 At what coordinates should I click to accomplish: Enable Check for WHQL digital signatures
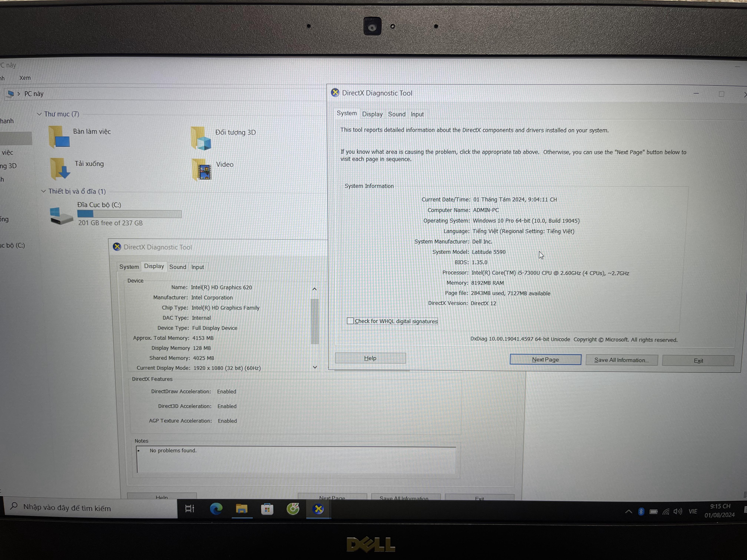tap(350, 321)
